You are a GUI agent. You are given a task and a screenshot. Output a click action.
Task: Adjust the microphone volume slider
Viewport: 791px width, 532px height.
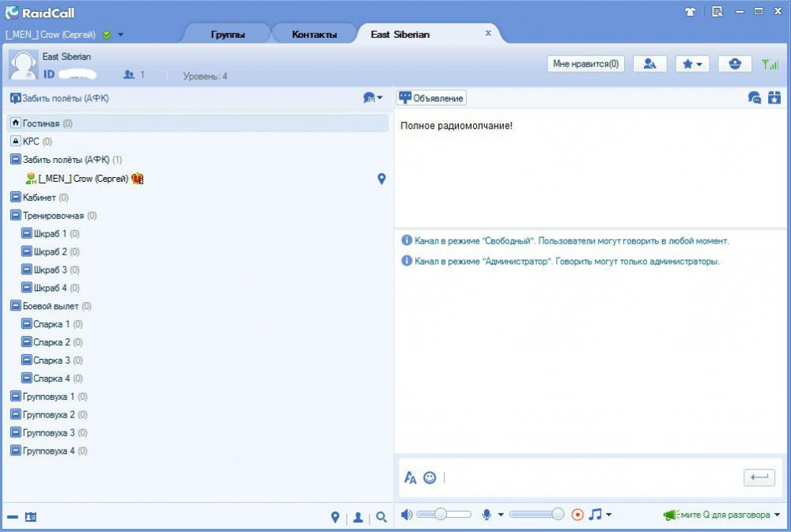537,515
